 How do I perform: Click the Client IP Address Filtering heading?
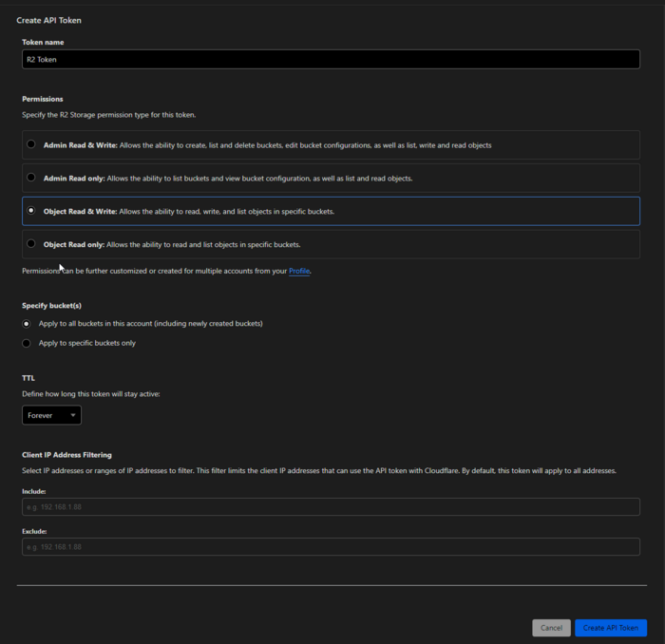[x=66, y=455]
